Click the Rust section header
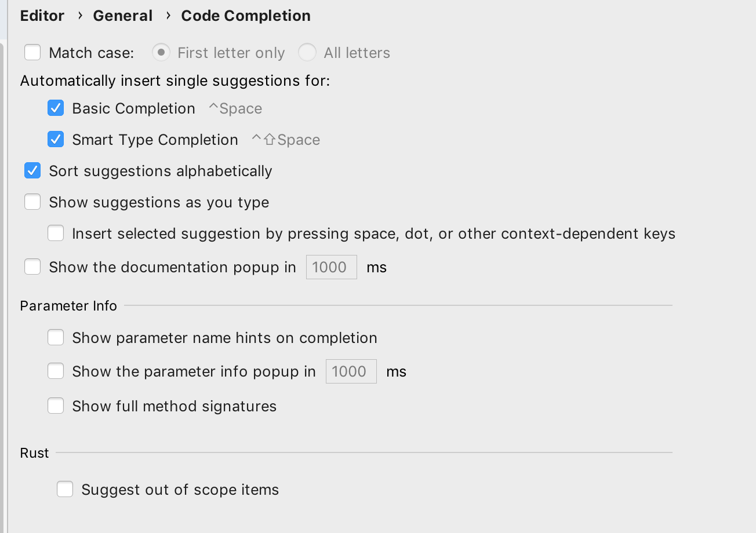This screenshot has width=756, height=533. (34, 452)
